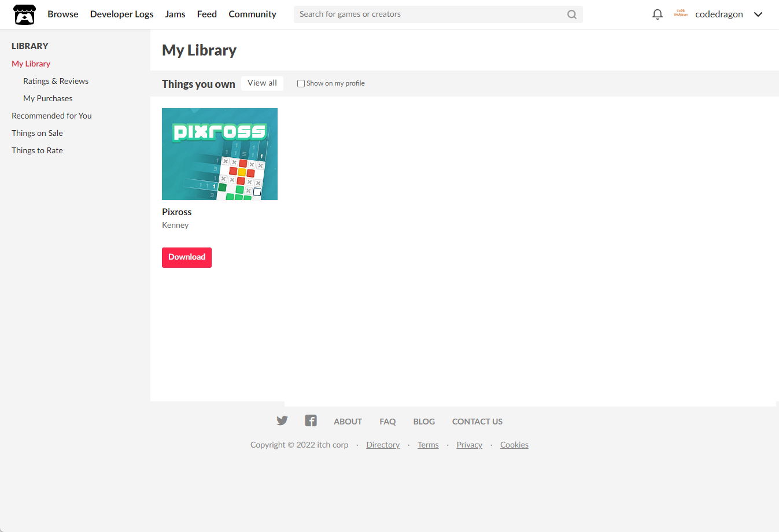Click the codedragon username

719,14
